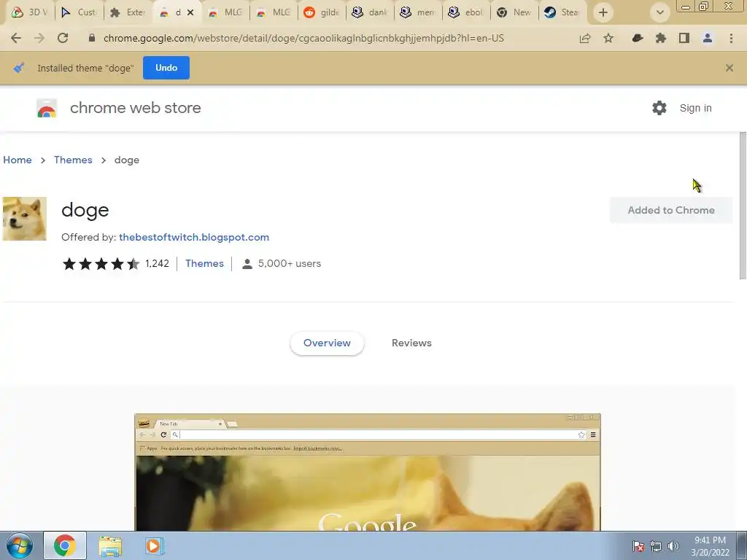Go to Themes breadcrumb
The image size is (747, 560).
[73, 160]
